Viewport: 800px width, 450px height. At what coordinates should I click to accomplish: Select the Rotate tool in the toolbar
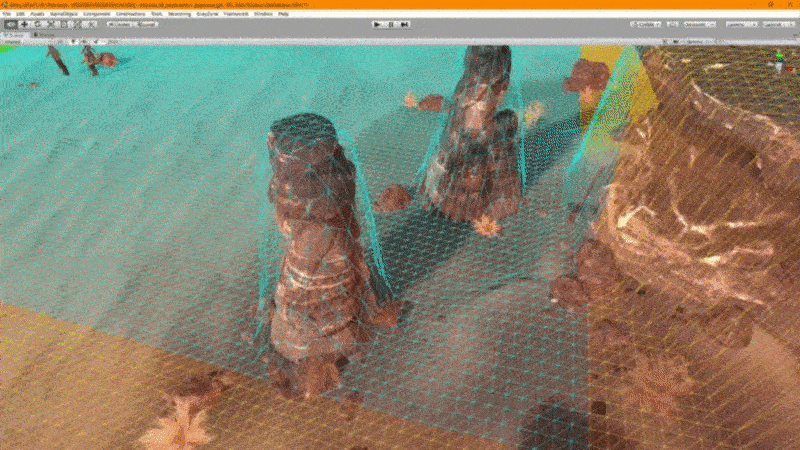coord(37,24)
